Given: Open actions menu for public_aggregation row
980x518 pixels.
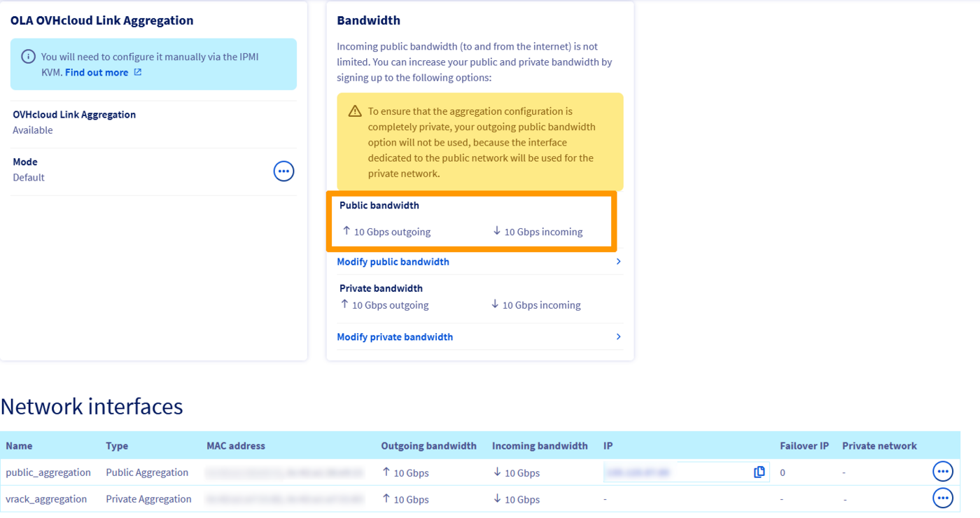Looking at the screenshot, I should click(943, 472).
